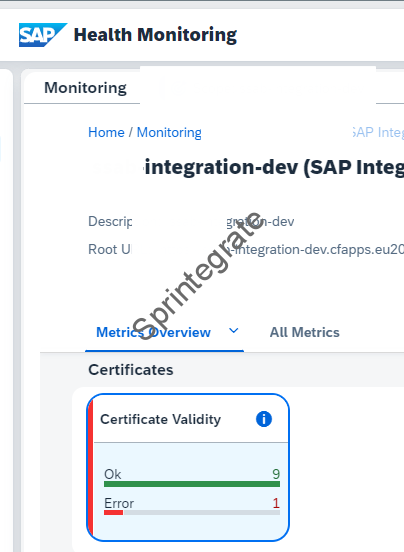The image size is (404, 552).
Task: Open the Certificate Validity card title
Action: (160, 419)
